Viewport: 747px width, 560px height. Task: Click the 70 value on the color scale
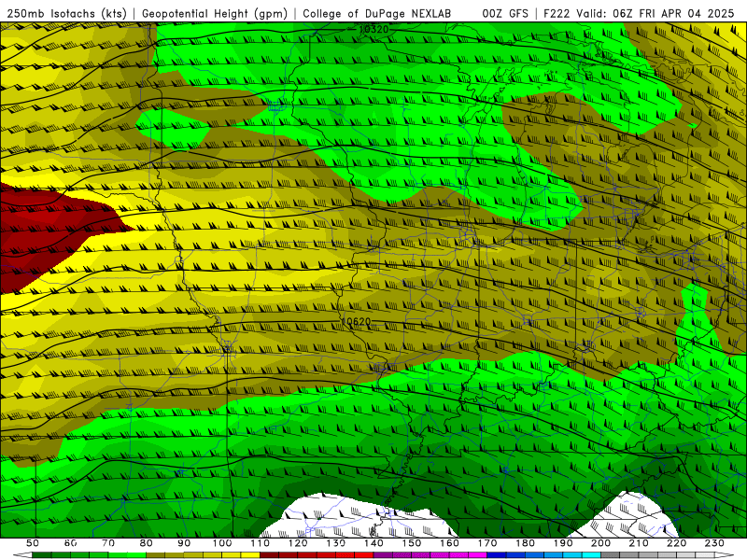pos(108,543)
